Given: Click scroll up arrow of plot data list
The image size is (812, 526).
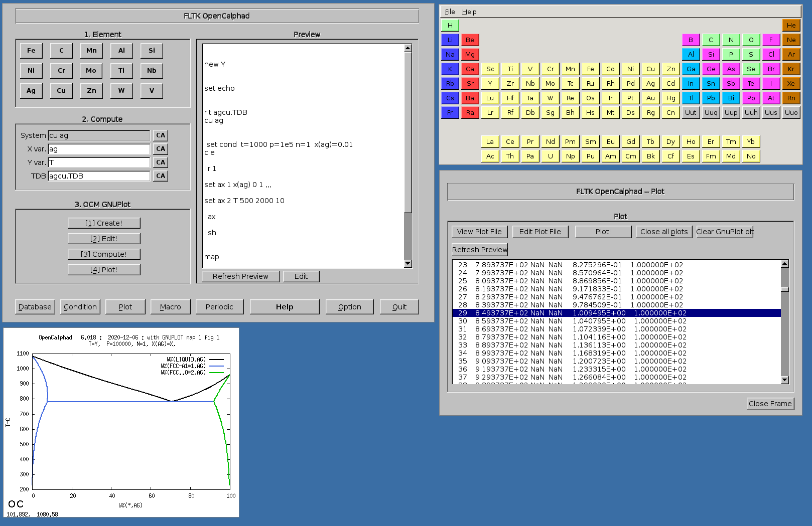Looking at the screenshot, I should (x=785, y=264).
